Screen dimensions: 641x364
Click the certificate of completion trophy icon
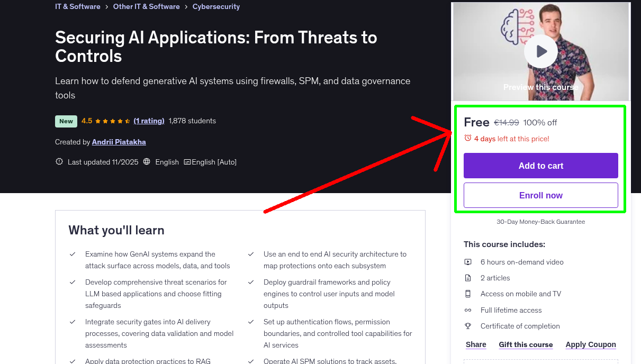coord(468,326)
